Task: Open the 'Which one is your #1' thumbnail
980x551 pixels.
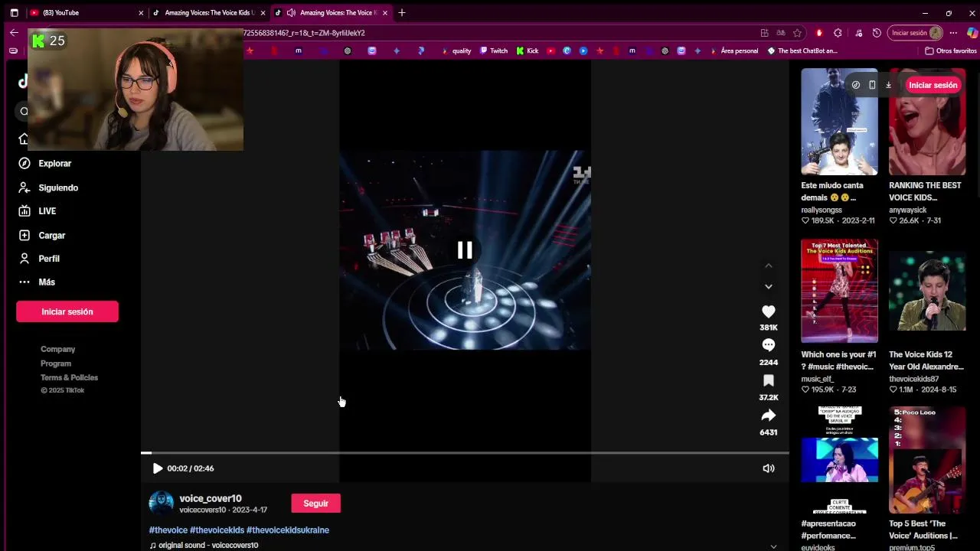Action: tap(839, 291)
